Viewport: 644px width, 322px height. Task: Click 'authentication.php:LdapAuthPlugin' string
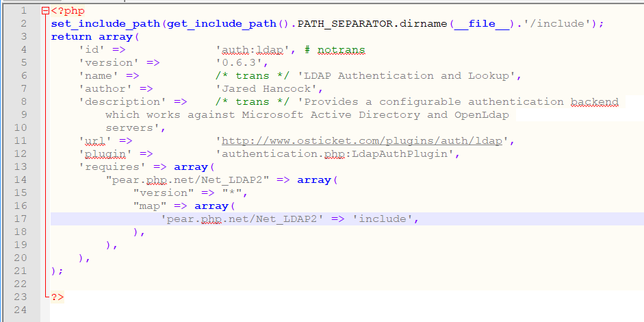(x=335, y=153)
